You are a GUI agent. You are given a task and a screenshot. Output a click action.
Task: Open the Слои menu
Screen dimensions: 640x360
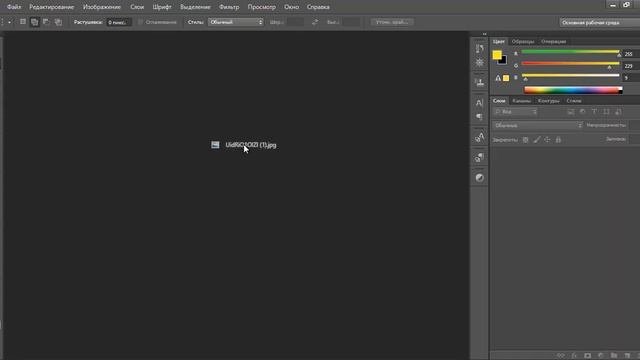click(137, 7)
